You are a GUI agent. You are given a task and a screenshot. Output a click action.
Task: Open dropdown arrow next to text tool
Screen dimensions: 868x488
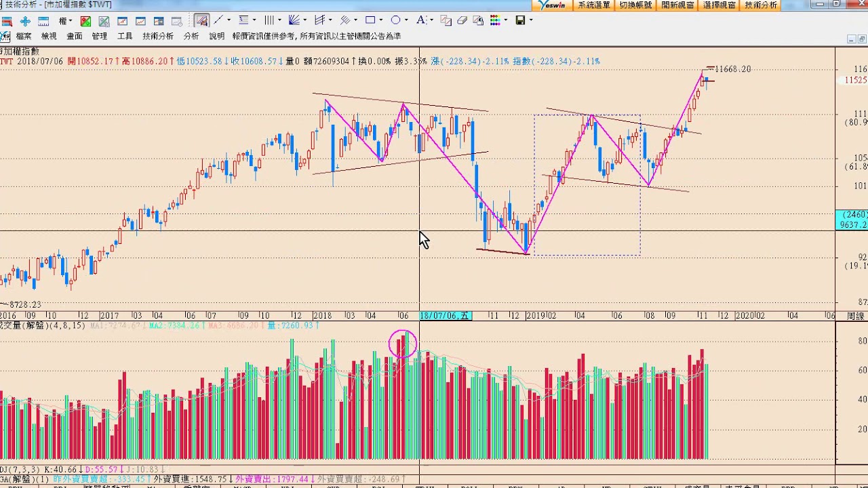tap(431, 20)
